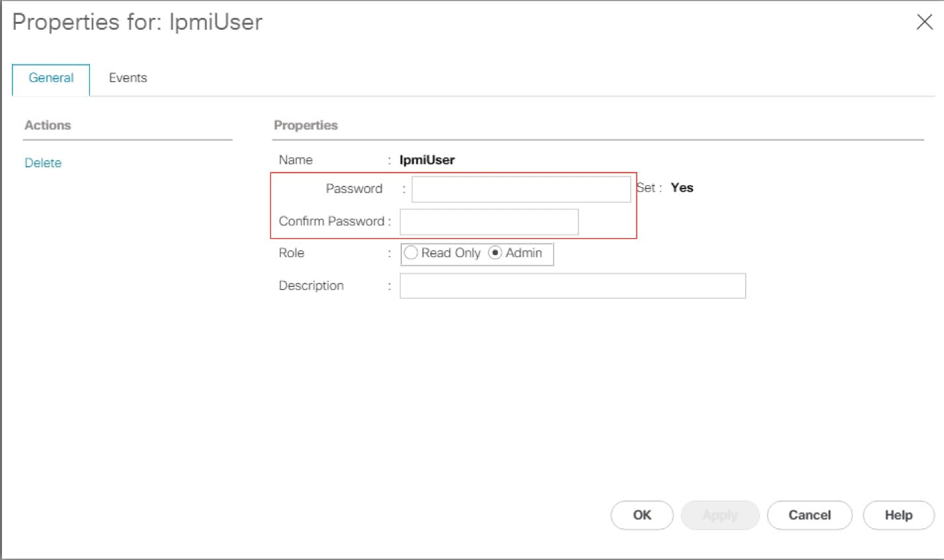Close the IpmiUser properties dialog
The width and height of the screenshot is (944, 560).
(x=924, y=22)
